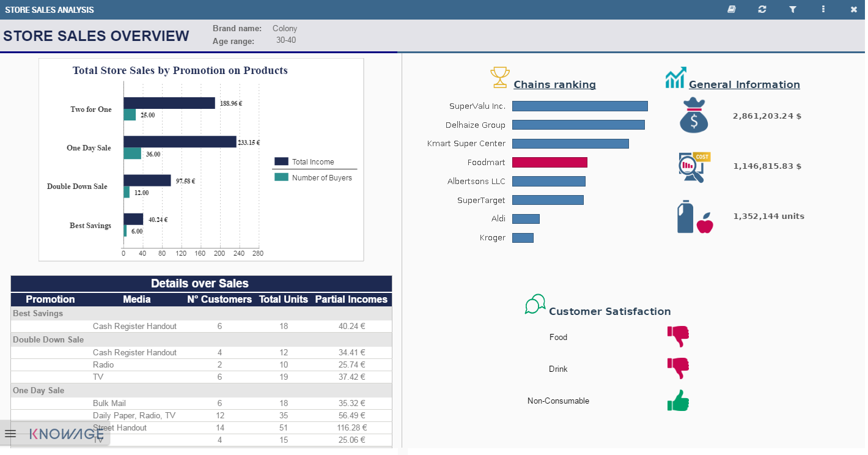Select the Aldi ranking bar
868x455 pixels.
526,219
